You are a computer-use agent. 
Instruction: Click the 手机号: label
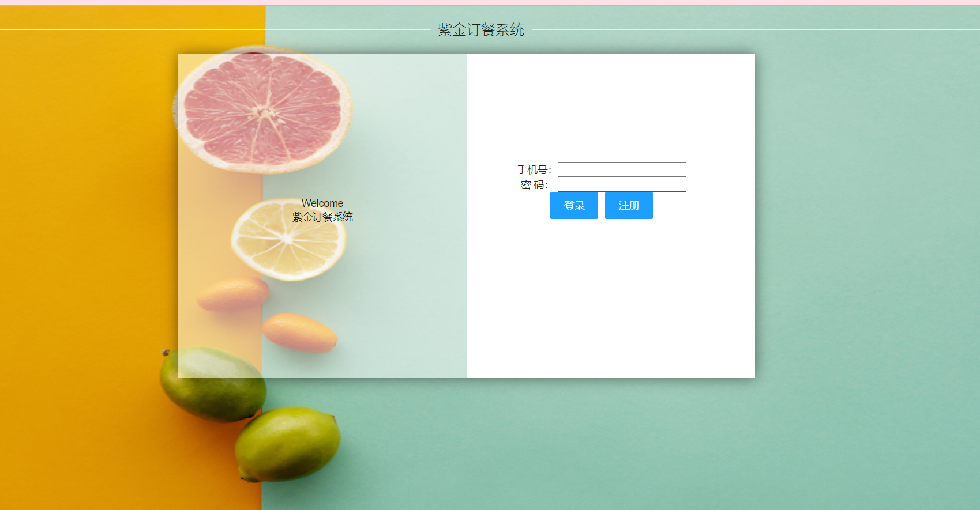pos(534,169)
